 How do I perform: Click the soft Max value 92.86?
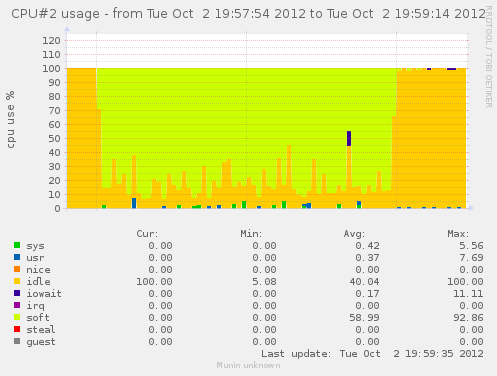point(468,318)
